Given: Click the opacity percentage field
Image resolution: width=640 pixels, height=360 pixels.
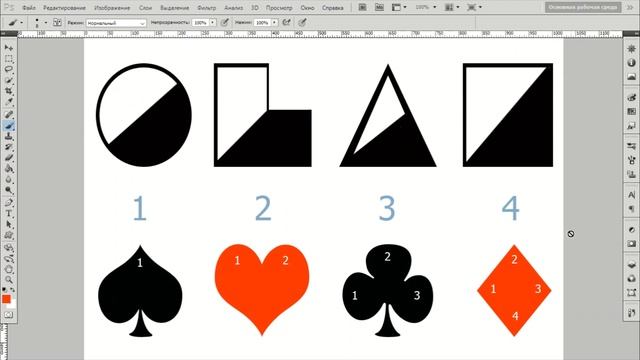Looking at the screenshot, I should tap(201, 22).
